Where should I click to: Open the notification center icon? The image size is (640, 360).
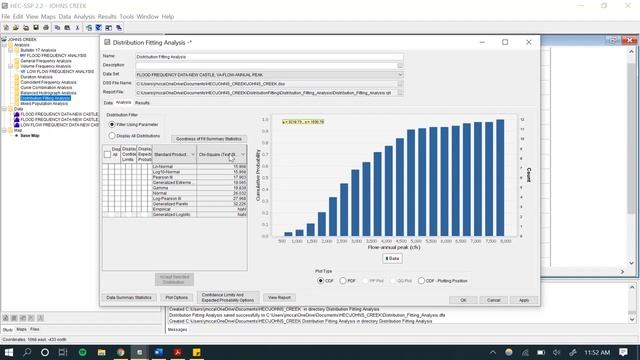623,352
